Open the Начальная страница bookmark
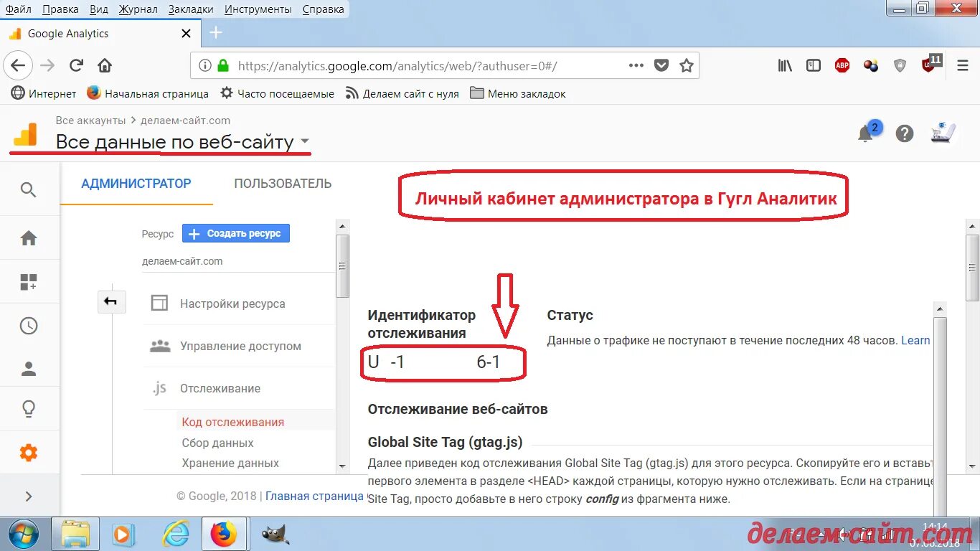The height and width of the screenshot is (551, 980). coord(148,93)
